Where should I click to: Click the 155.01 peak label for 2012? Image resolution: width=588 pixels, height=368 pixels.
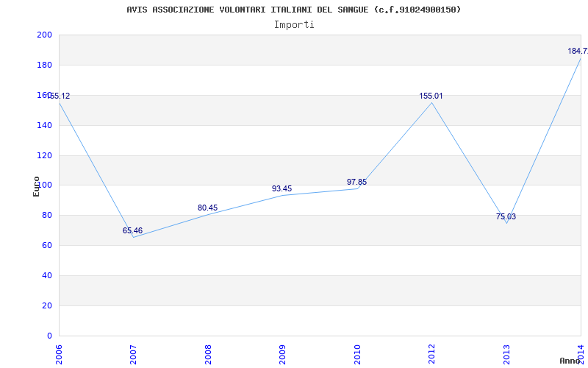431,96
